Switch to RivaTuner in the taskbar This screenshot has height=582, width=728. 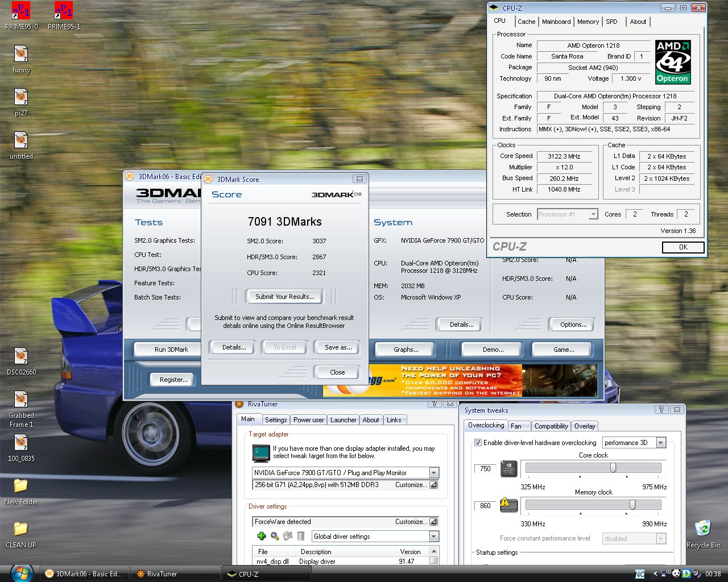click(175, 574)
